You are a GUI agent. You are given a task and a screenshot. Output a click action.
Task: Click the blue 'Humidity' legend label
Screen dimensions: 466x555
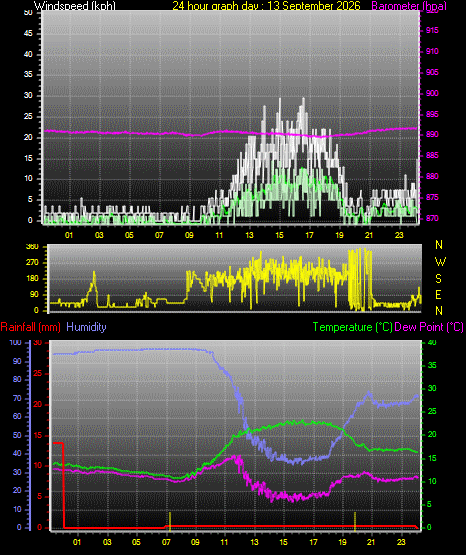(86, 327)
